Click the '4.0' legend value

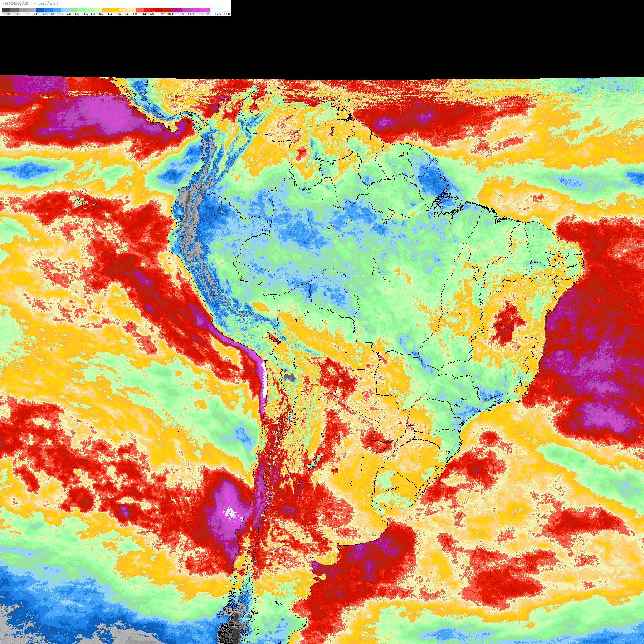(x=69, y=14)
